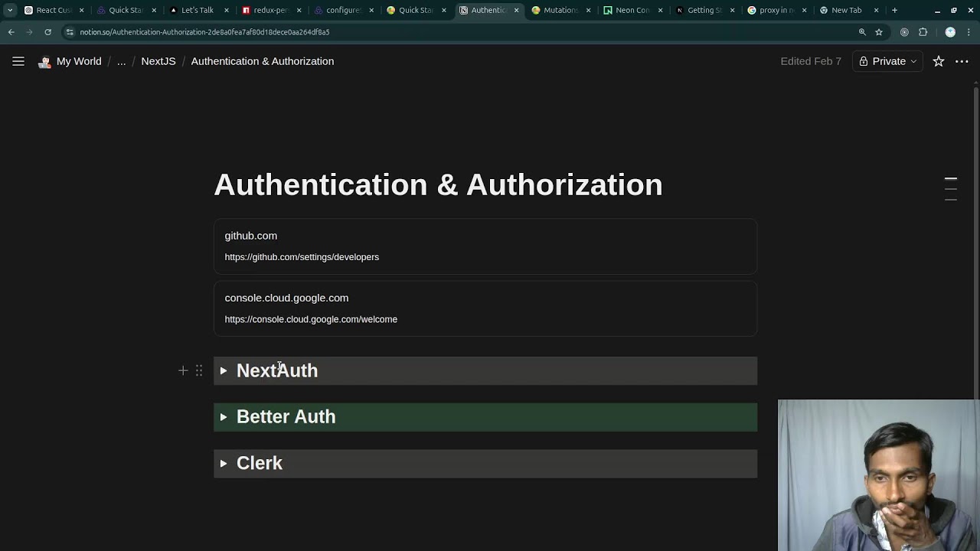Switch to the React Cus tab
Viewport: 980px width, 551px height.
pyautogui.click(x=54, y=10)
